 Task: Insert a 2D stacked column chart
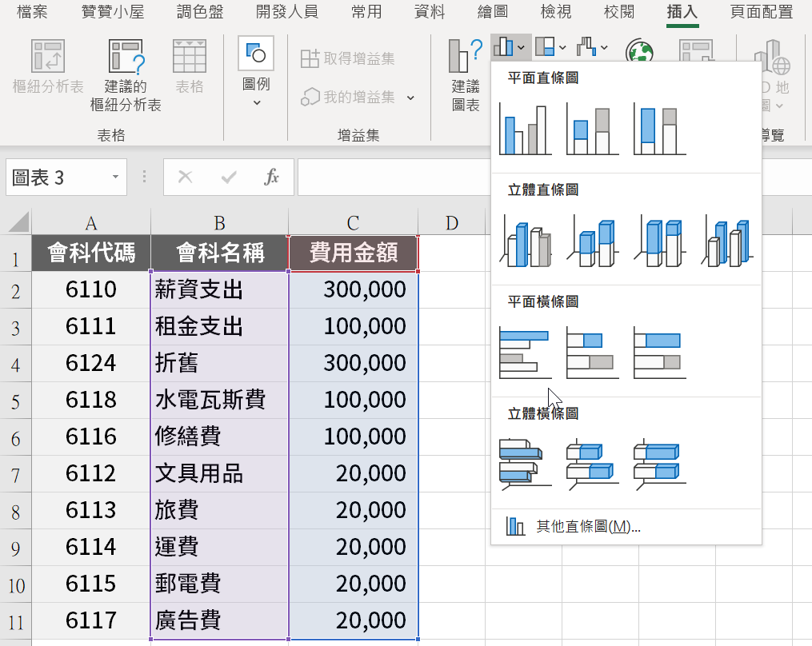click(593, 129)
